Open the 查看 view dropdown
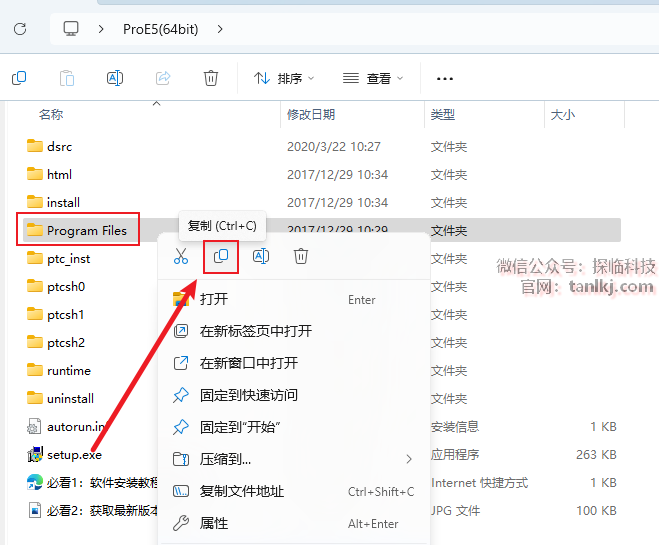Viewport: 659px width, 545px height. (373, 78)
